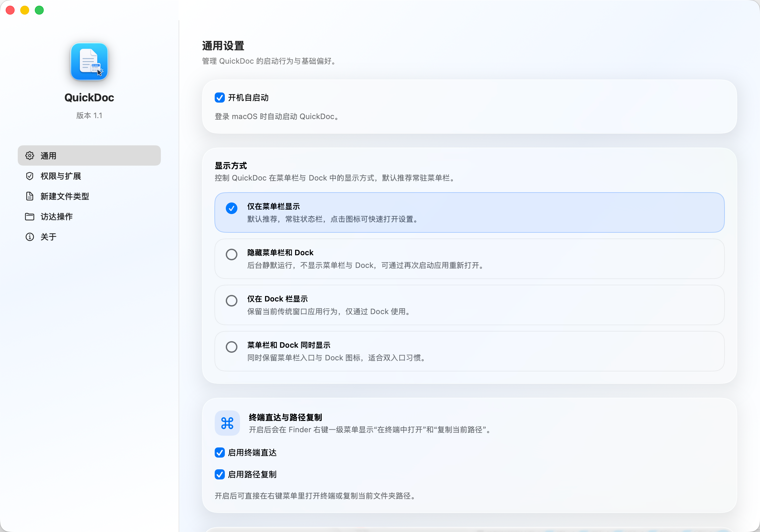Click the 通用设置 page heading
Screen dimensions: 760x532
pos(223,46)
